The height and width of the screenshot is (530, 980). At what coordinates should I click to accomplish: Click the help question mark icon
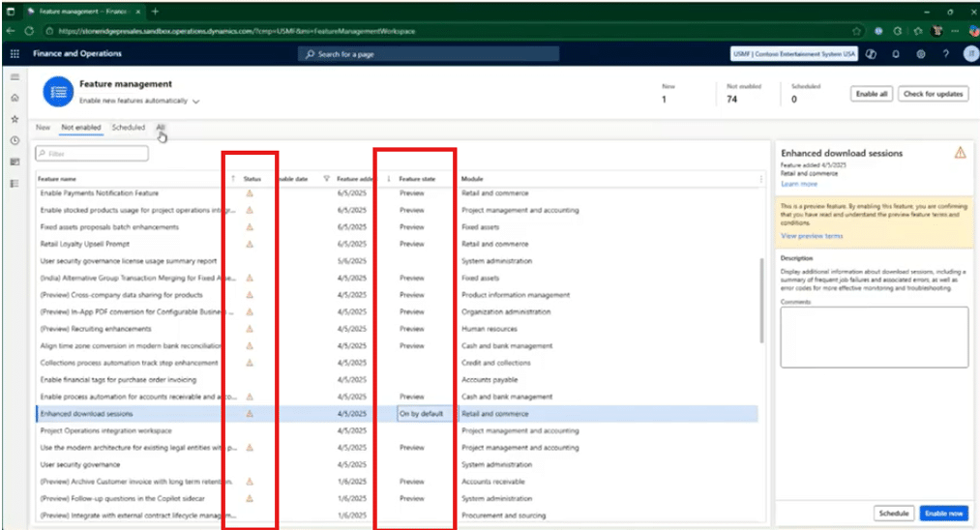944,54
